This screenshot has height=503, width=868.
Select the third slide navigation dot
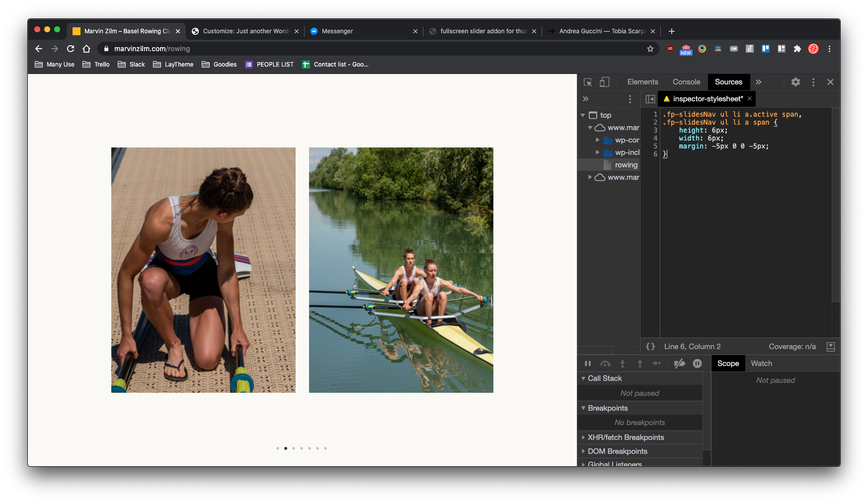(x=294, y=448)
